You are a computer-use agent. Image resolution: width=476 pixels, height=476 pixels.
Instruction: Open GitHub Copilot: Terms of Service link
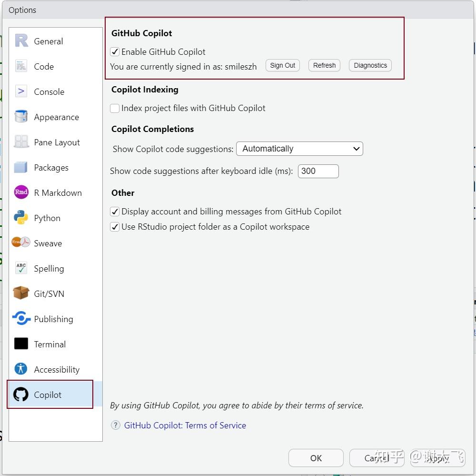[x=185, y=425]
